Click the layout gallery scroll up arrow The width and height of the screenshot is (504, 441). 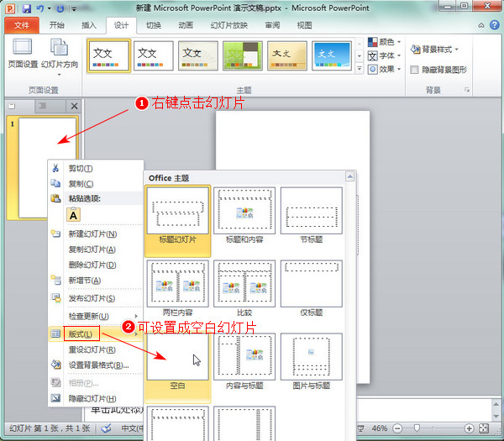click(350, 176)
